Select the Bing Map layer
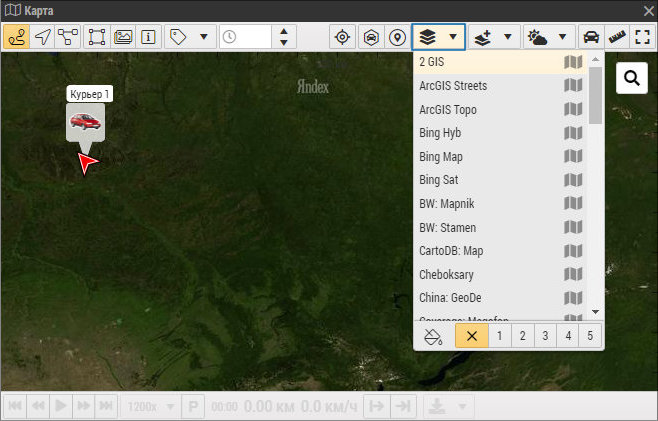The width and height of the screenshot is (658, 421). coord(499,157)
